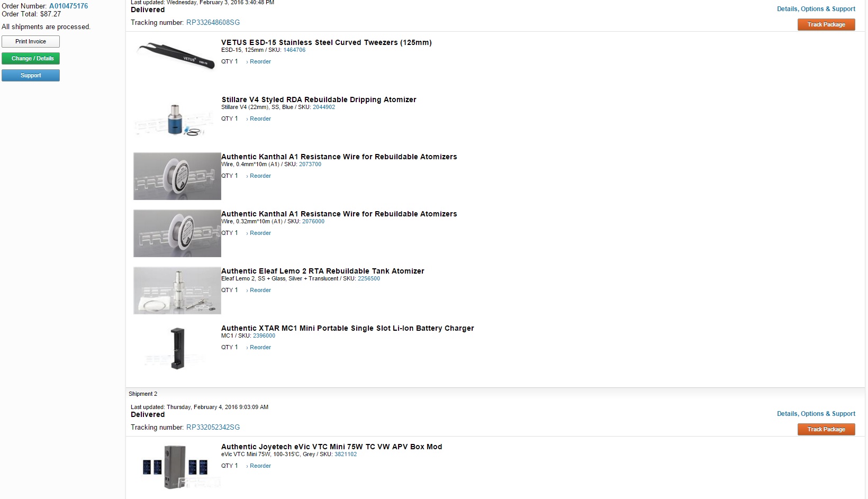Select 'Wire, 0.4mm*10m (A1)' description text
Screen dimensions: 868x499
(250, 164)
